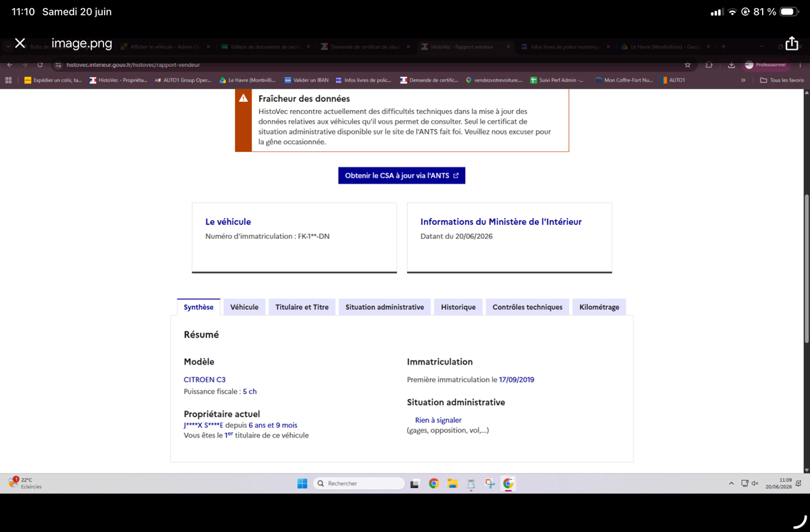
Task: Open the active Chrome taskbar icon underlined
Action: (508, 483)
